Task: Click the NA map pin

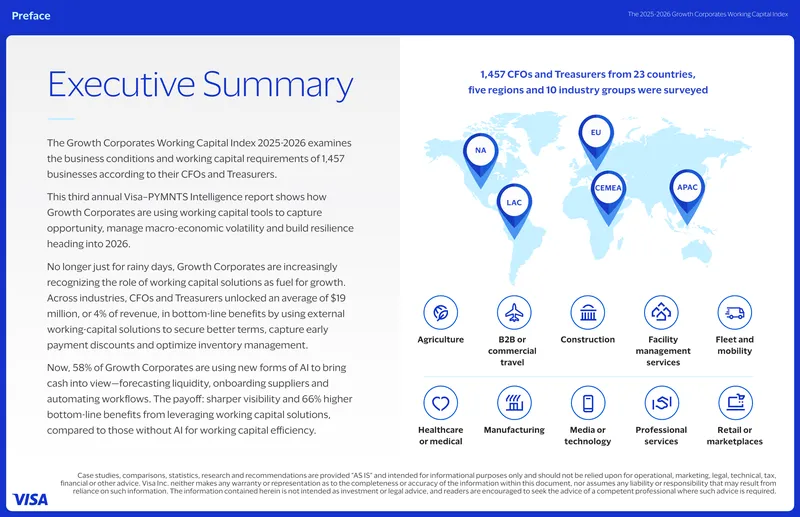Action: [x=480, y=160]
